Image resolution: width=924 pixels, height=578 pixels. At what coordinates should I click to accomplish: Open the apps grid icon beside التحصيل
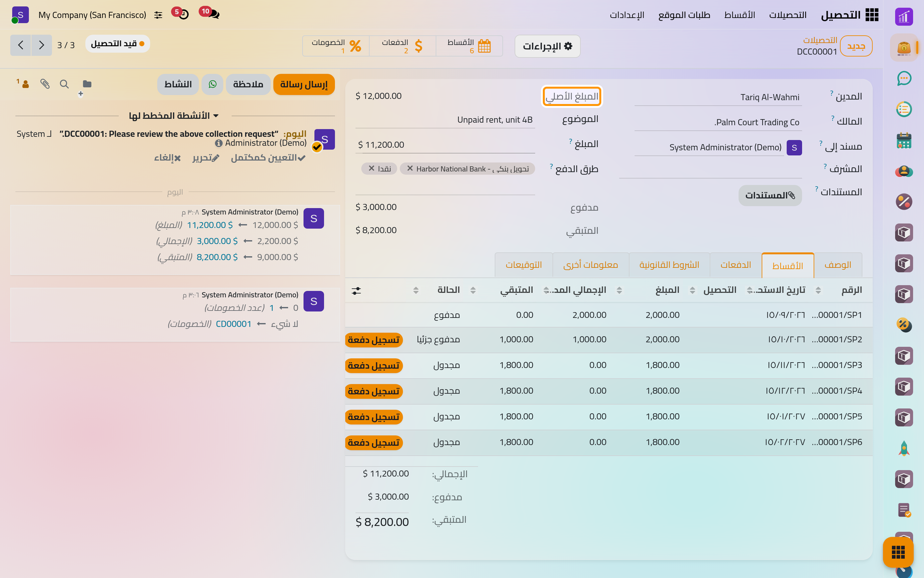[872, 15]
